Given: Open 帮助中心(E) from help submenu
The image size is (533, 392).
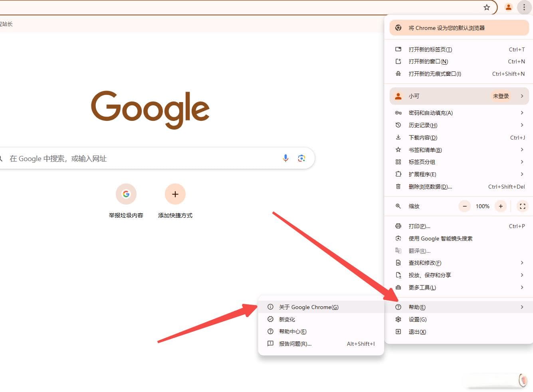Looking at the screenshot, I should [321, 331].
